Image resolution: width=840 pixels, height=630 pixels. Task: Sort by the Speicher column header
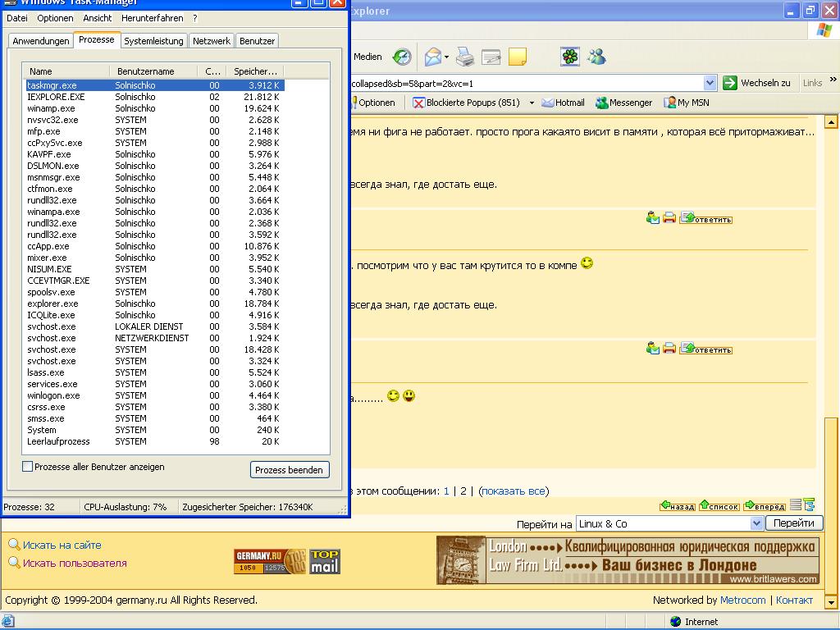click(255, 71)
